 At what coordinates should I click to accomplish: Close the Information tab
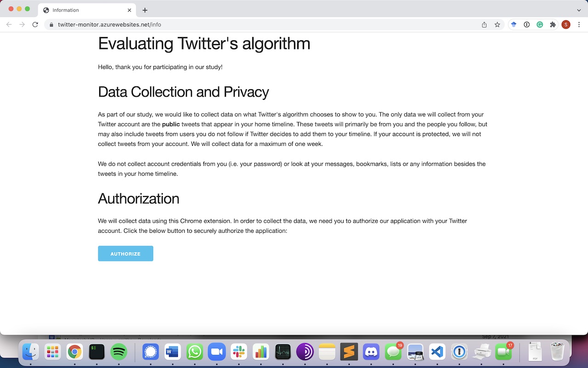coord(130,10)
